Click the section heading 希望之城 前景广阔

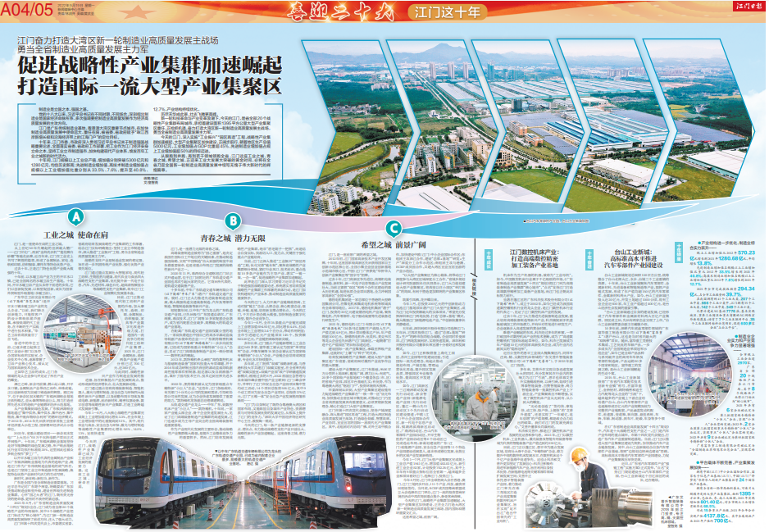(x=394, y=244)
